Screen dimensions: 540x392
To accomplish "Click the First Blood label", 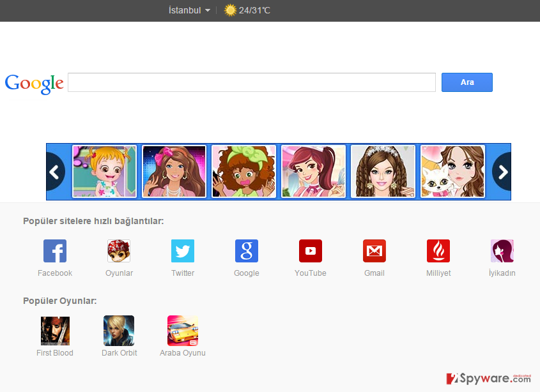I will click(x=55, y=353).
